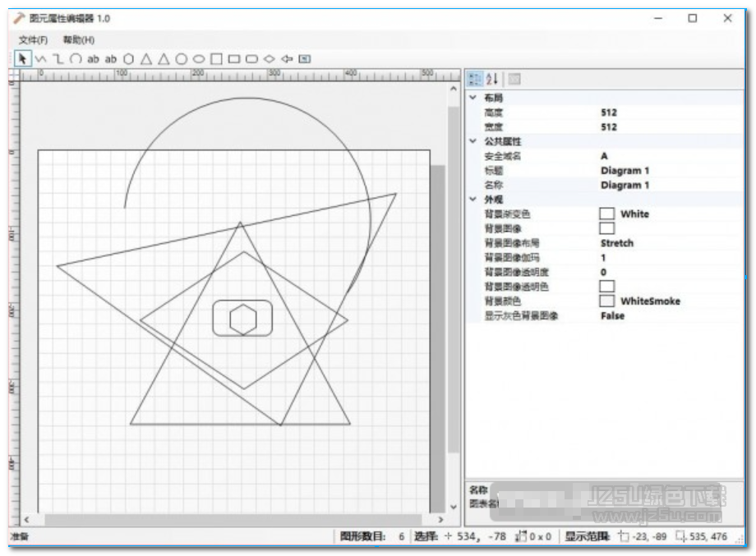Collapse the 外观 property category
Screen dimensions: 756x556
coord(473,199)
